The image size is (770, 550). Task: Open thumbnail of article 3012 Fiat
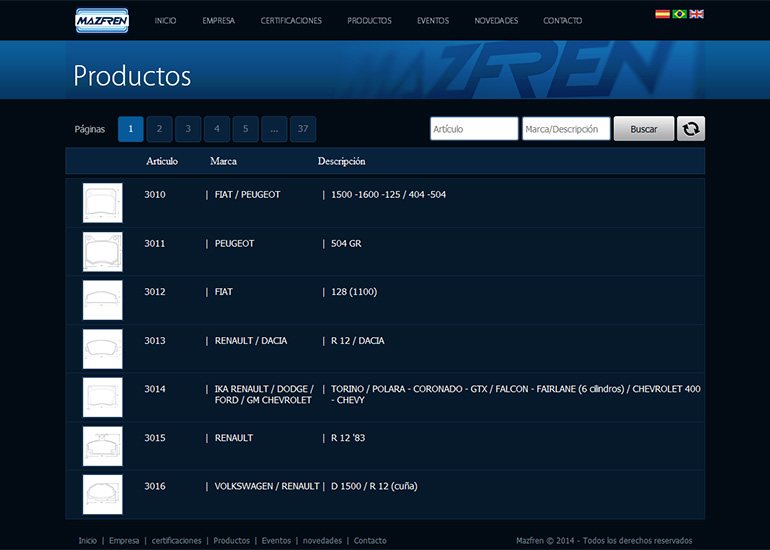pos(103,300)
